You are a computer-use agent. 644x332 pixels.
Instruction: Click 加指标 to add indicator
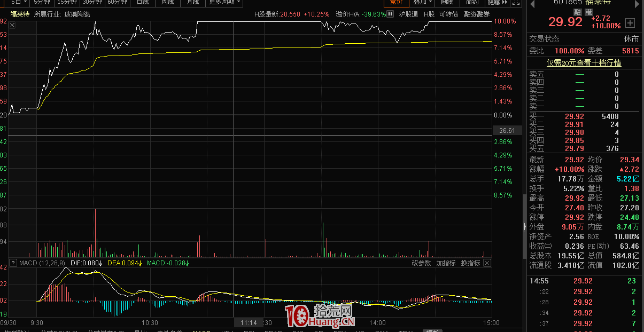[x=446, y=263]
